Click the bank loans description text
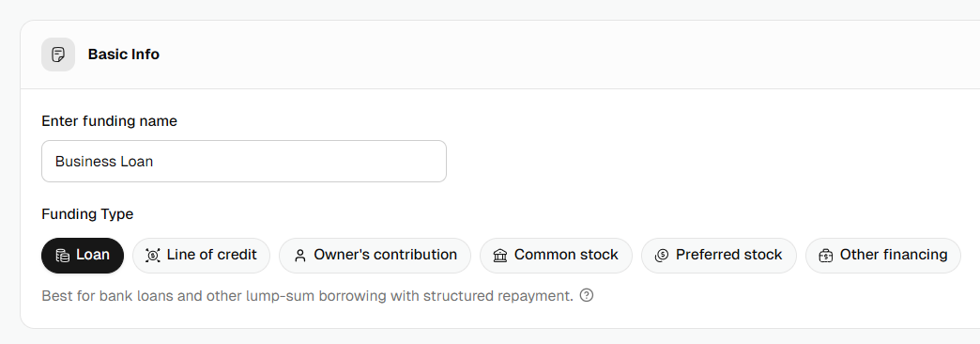 [x=308, y=296]
